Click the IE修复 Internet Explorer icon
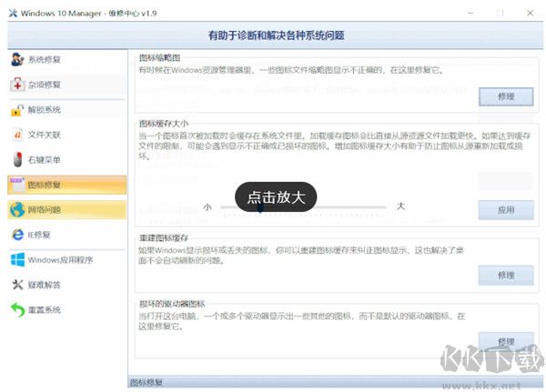The width and height of the screenshot is (546, 392). point(17,235)
